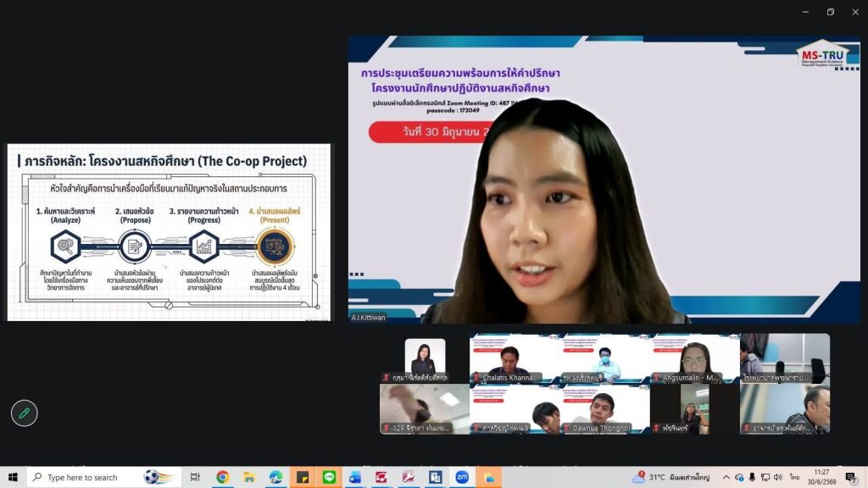The height and width of the screenshot is (488, 868).
Task: Click the microphone tray icon
Action: [752, 477]
